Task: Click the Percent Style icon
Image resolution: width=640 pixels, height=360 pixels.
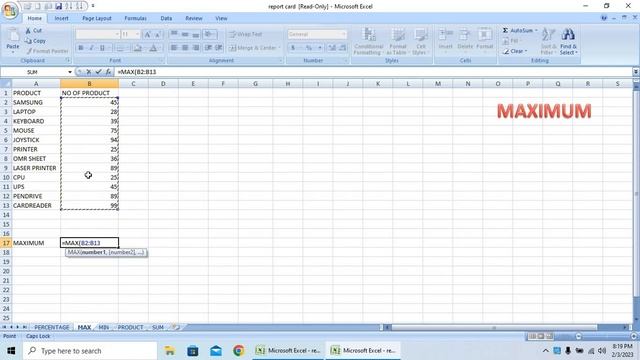Action: (309, 48)
